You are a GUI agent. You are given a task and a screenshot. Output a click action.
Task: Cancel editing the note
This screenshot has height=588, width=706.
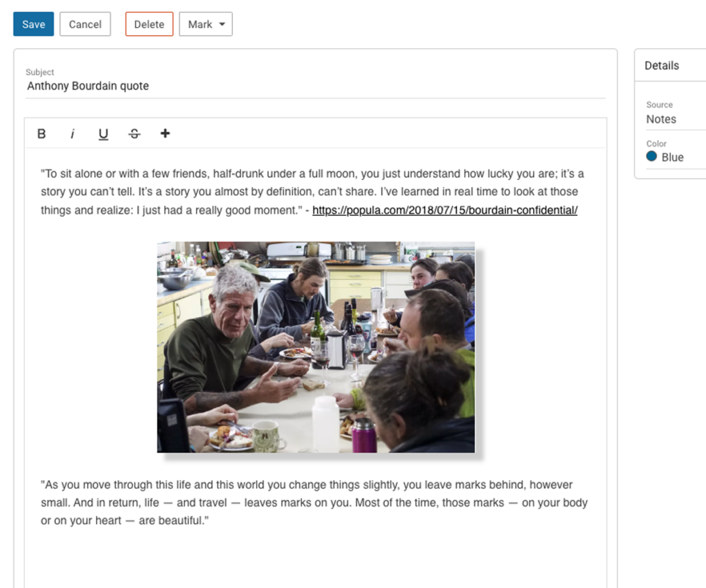click(85, 23)
